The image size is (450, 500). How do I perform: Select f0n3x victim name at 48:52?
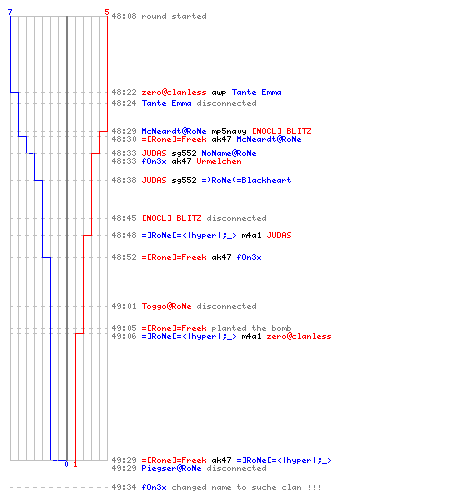249,257
